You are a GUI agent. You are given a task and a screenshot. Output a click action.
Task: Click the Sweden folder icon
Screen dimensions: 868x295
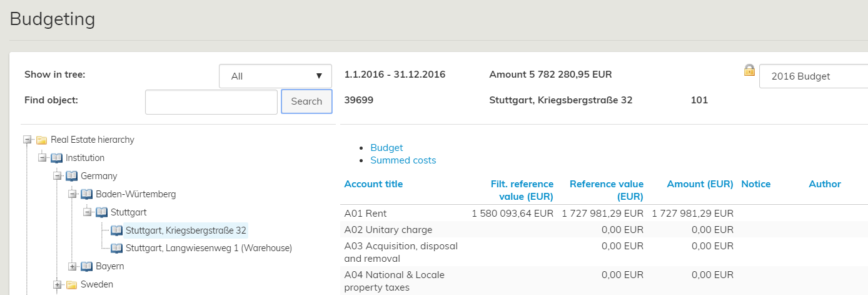(x=72, y=284)
